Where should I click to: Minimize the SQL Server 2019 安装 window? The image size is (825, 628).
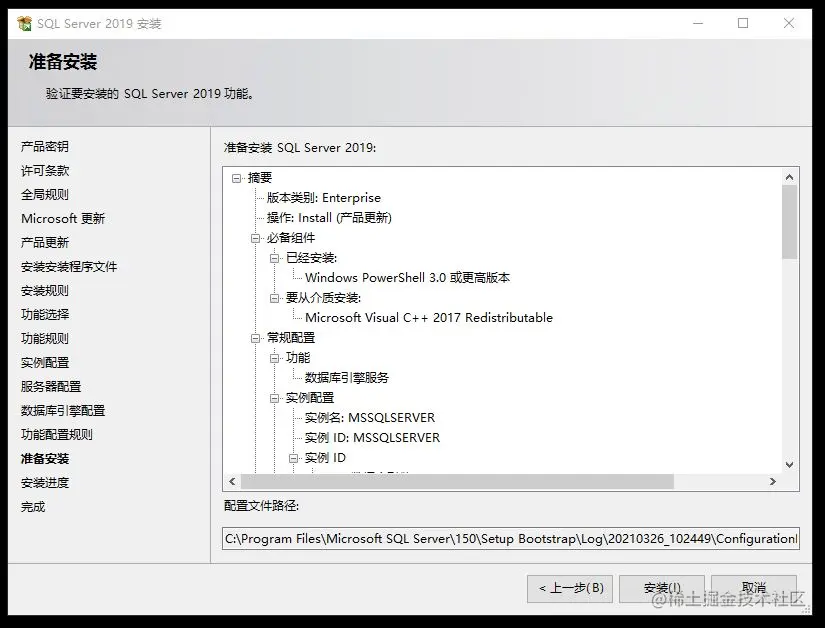(698, 23)
